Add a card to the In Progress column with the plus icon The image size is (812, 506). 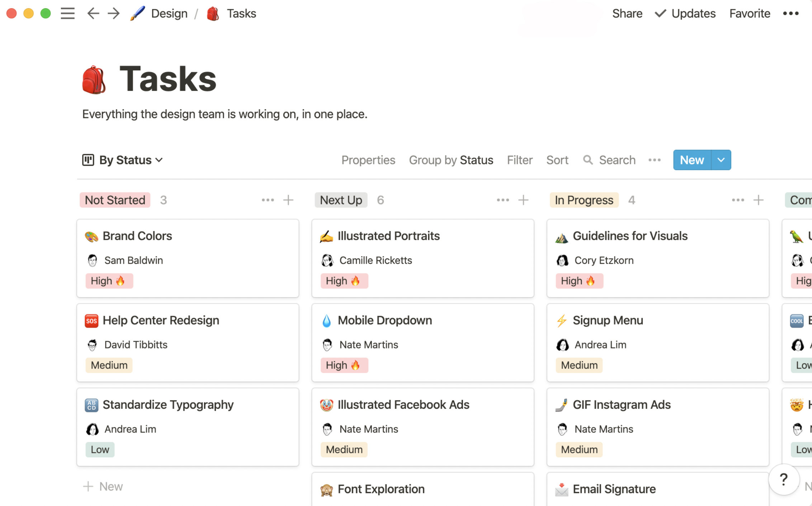pyautogui.click(x=758, y=200)
